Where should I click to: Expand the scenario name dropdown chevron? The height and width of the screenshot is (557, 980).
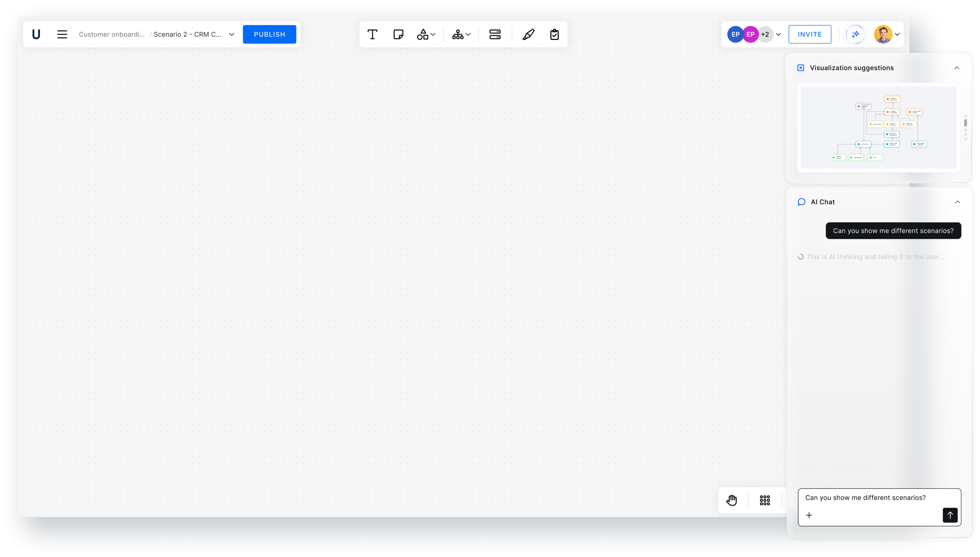tap(232, 34)
